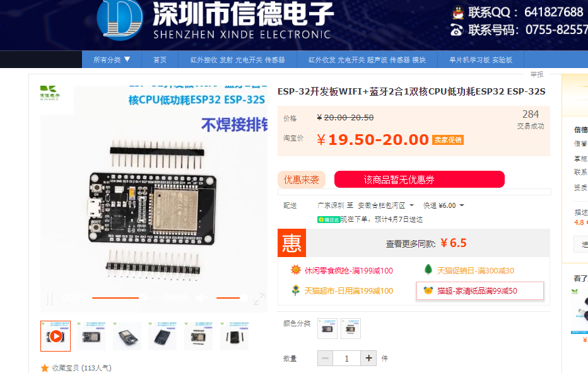This screenshot has width=588, height=373.
Task: Click the QQ penguin contact icon
Action: click(458, 13)
